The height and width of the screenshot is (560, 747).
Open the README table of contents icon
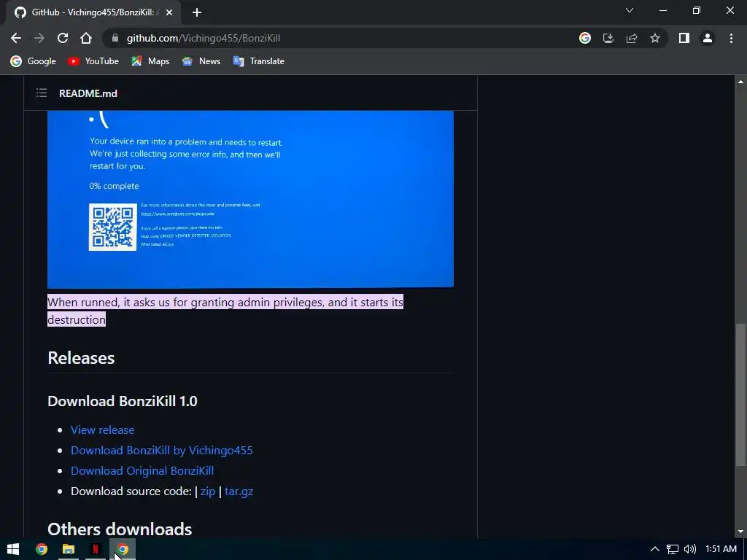point(42,93)
